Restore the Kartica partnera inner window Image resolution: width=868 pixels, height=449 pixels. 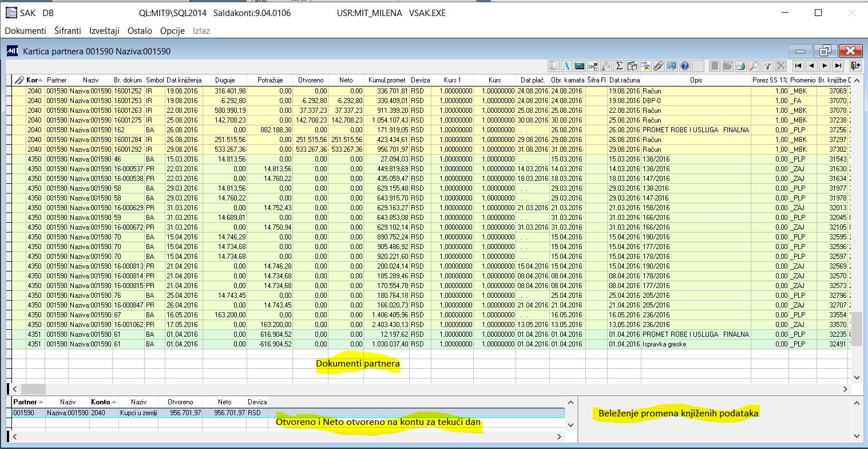click(825, 51)
